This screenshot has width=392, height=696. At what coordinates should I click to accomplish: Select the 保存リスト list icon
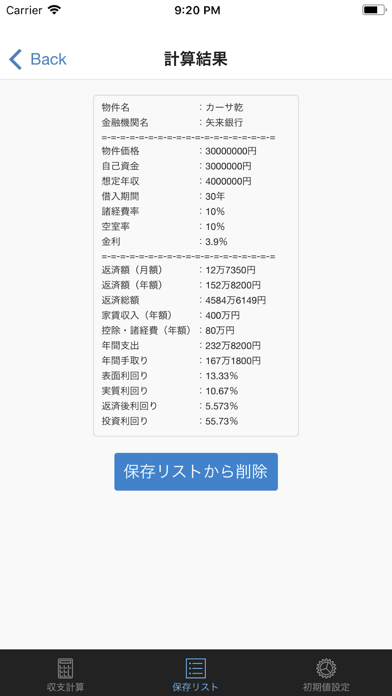tap(196, 668)
